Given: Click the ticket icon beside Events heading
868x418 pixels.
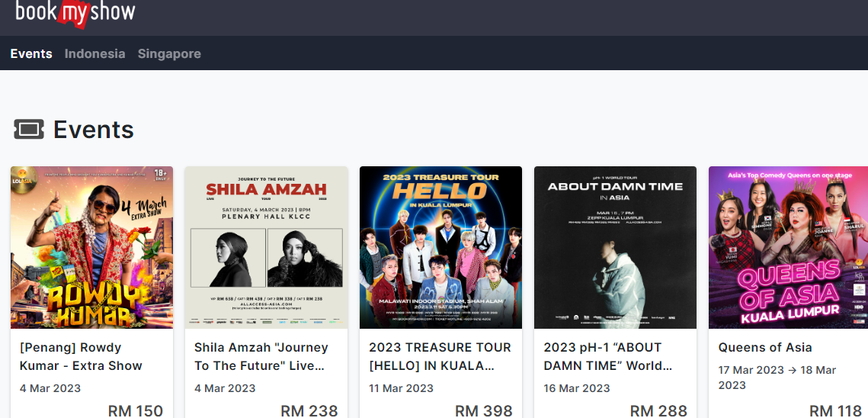Looking at the screenshot, I should pos(29,130).
